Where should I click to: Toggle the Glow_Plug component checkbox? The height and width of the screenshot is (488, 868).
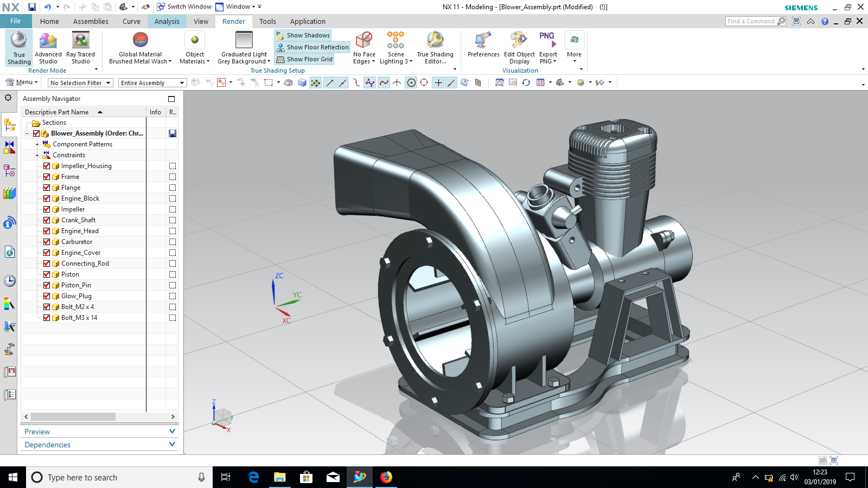click(47, 296)
